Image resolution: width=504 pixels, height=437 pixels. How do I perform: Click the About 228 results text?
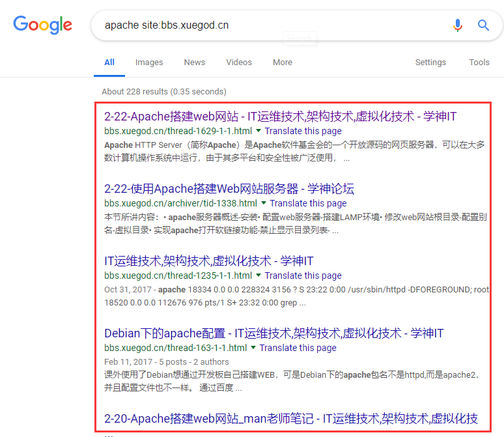pyautogui.click(x=164, y=92)
